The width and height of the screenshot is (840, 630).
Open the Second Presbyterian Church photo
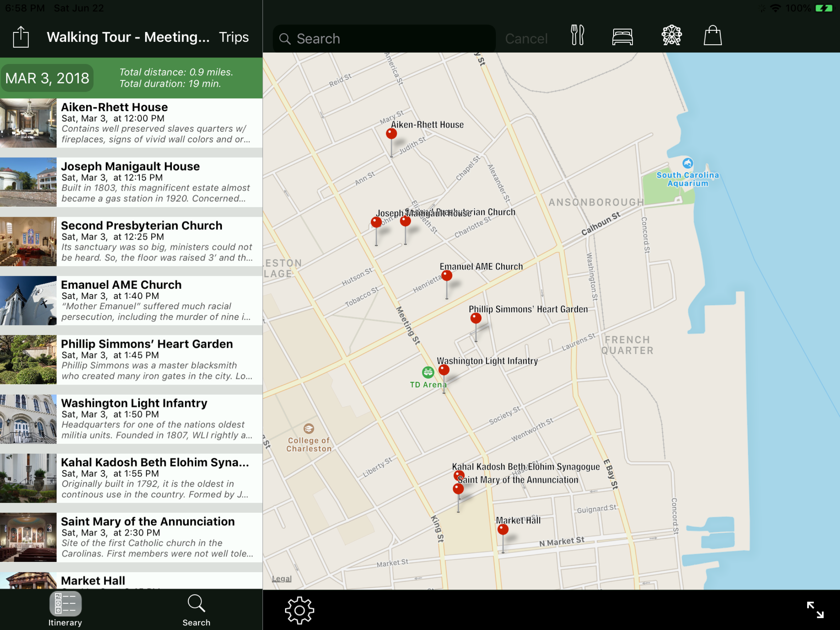(28, 241)
